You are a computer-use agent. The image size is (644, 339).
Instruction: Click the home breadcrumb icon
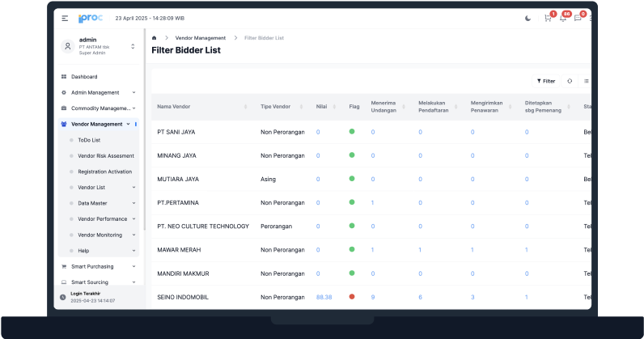tap(154, 38)
